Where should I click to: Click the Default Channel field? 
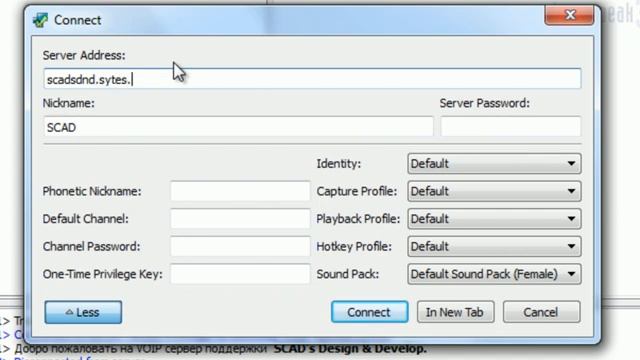point(240,219)
